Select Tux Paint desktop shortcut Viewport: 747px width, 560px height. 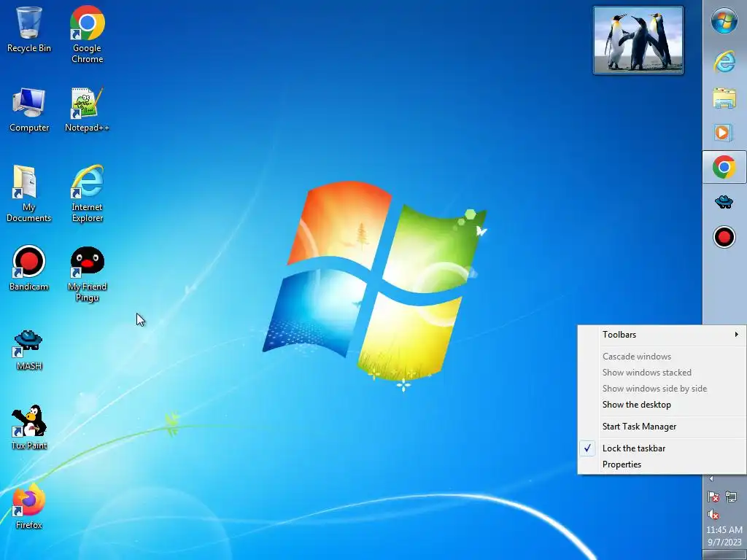point(29,427)
